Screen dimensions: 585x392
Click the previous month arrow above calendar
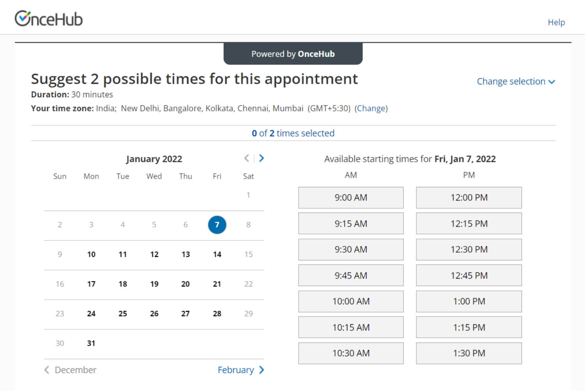coord(246,158)
